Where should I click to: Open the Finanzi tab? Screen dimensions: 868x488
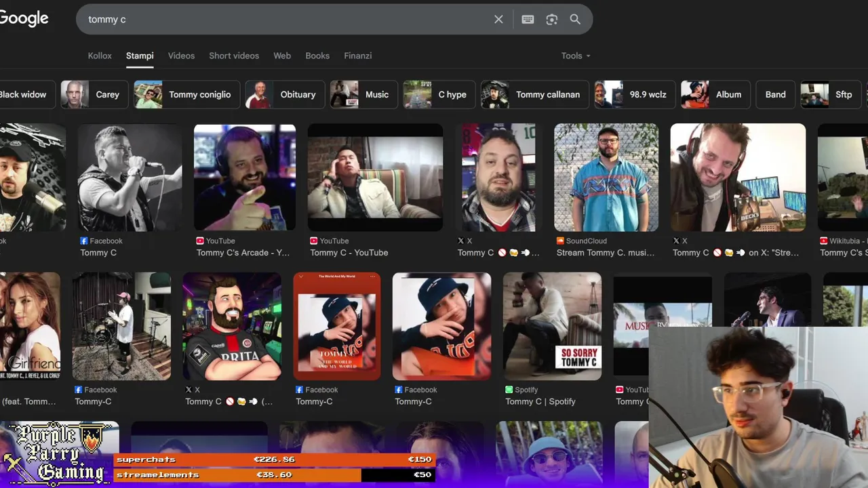click(358, 56)
